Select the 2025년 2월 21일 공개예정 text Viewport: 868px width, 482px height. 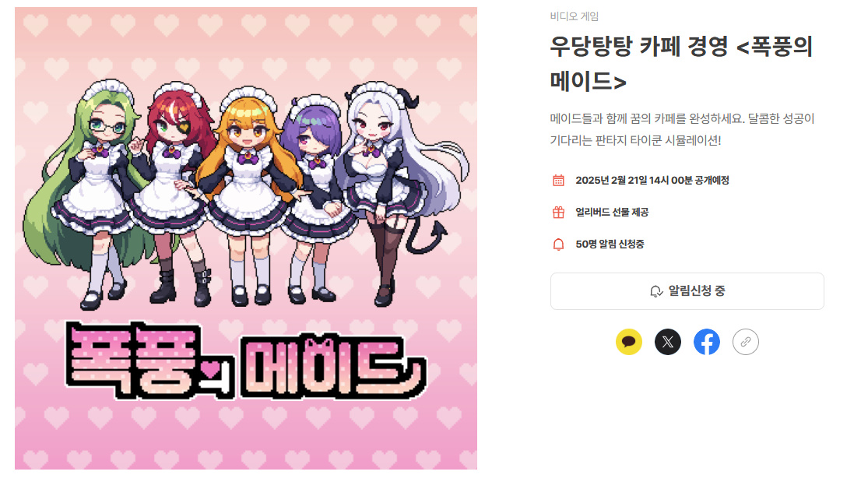point(652,181)
